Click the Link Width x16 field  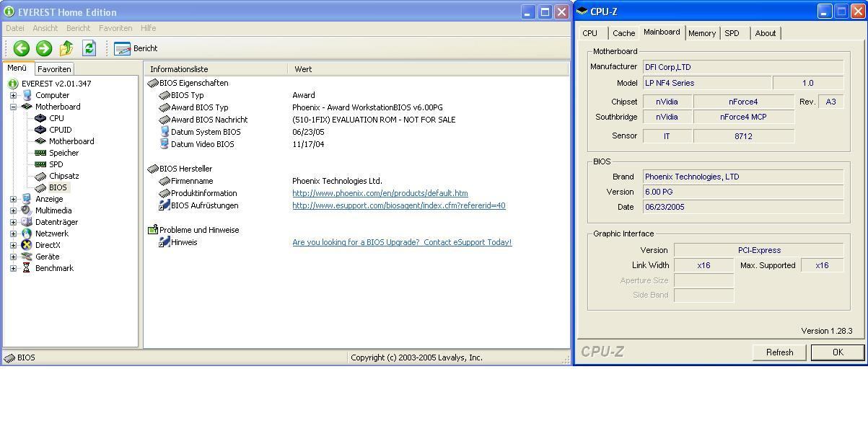[703, 265]
